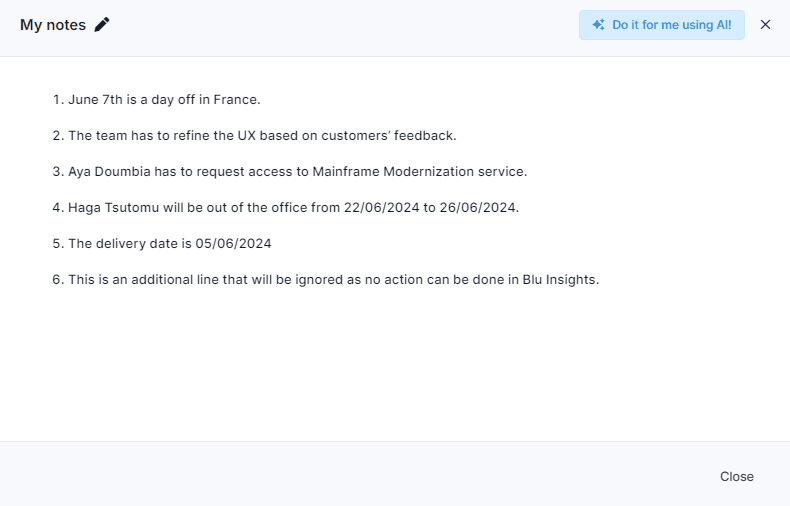790x506 pixels.
Task: Click the delivery date 05/06/2024
Action: click(233, 244)
